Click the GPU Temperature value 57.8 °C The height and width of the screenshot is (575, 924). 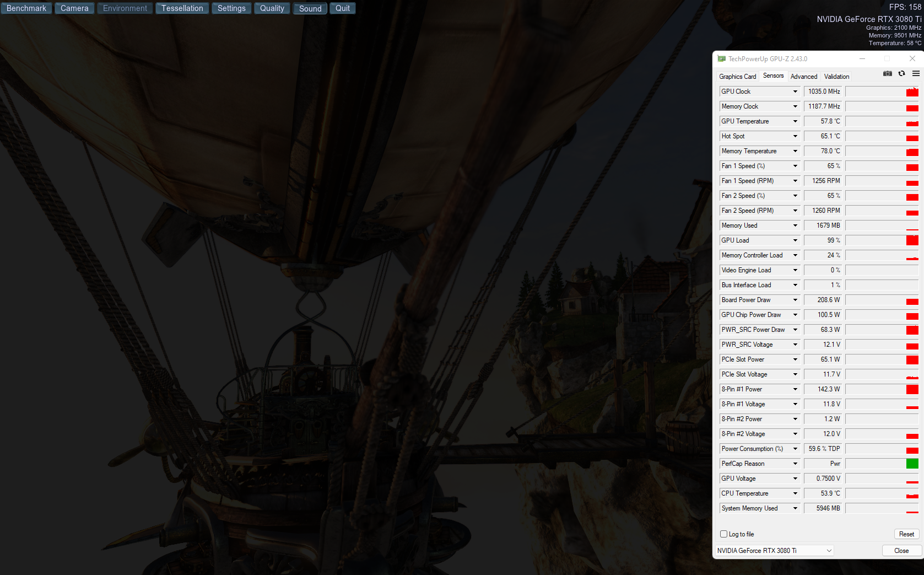click(824, 121)
